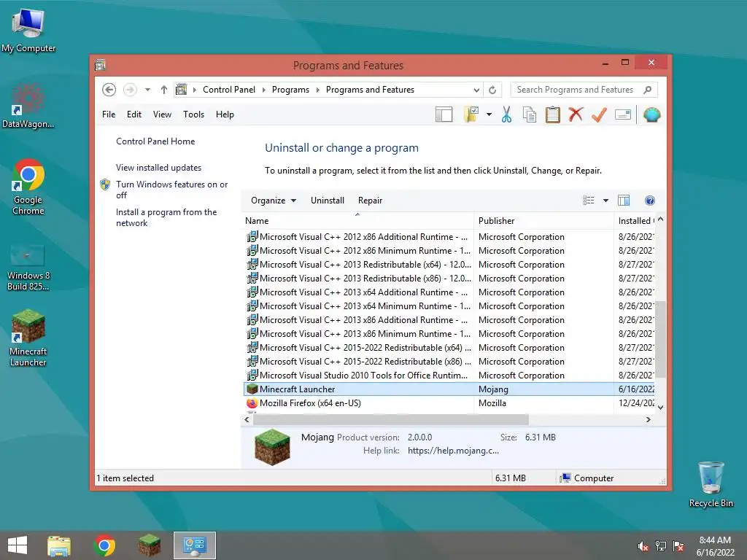
Task: Open View installed updates link
Action: tap(158, 168)
